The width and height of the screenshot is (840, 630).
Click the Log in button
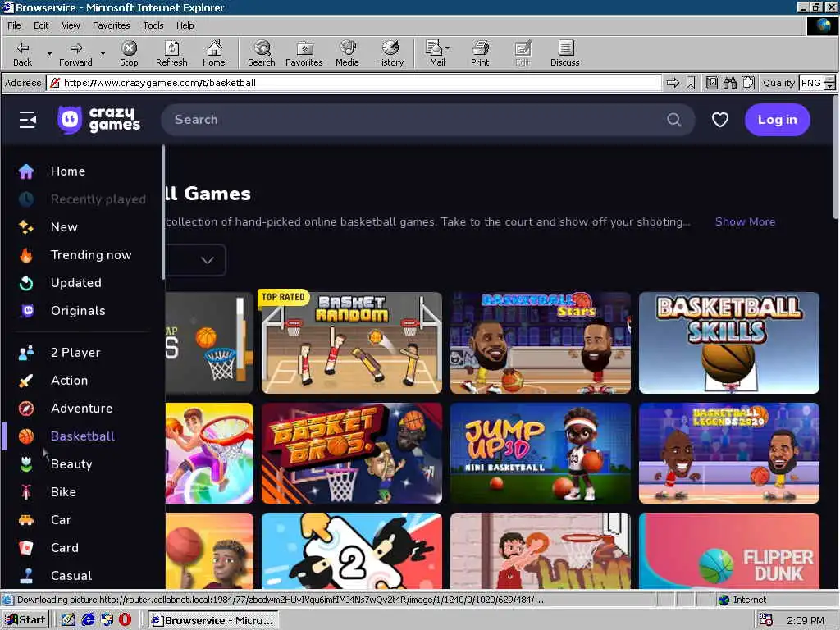click(x=777, y=120)
